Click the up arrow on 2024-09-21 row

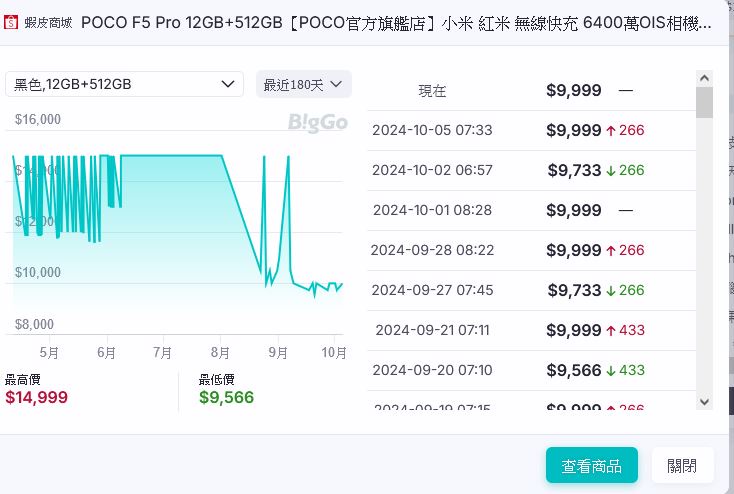[610, 330]
